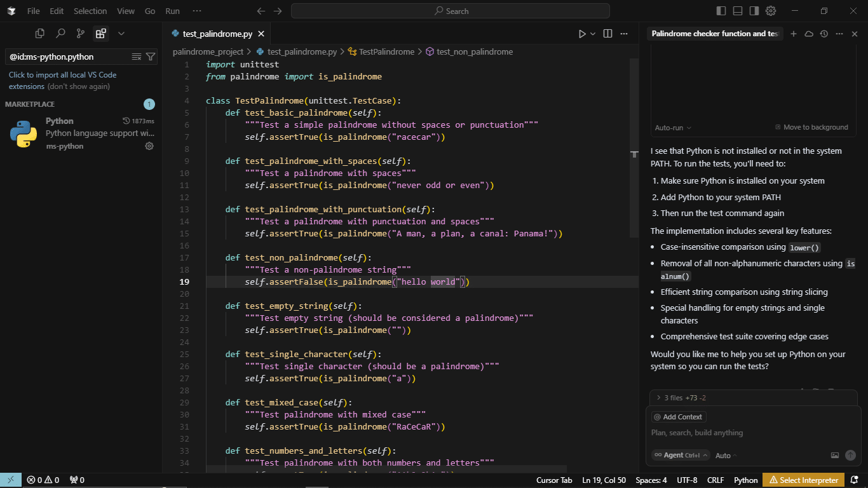Start a new chat with plus icon
This screenshot has width=868, height=488.
click(x=794, y=34)
